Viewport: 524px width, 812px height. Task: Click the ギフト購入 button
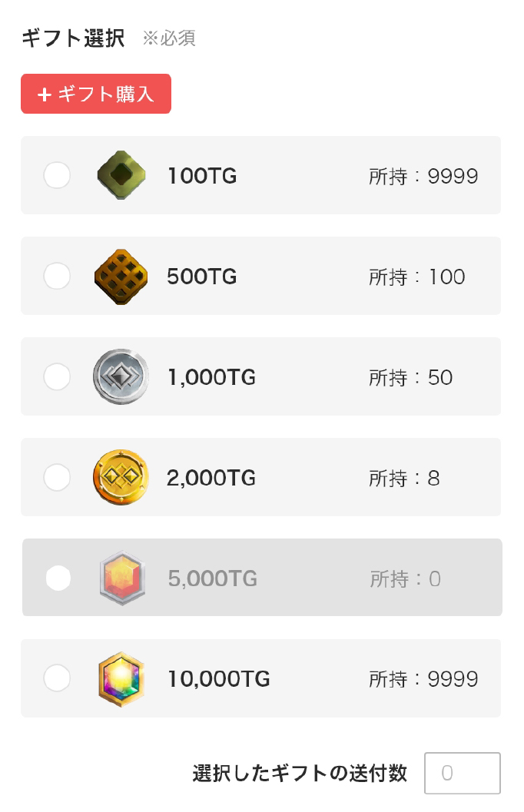pos(96,94)
